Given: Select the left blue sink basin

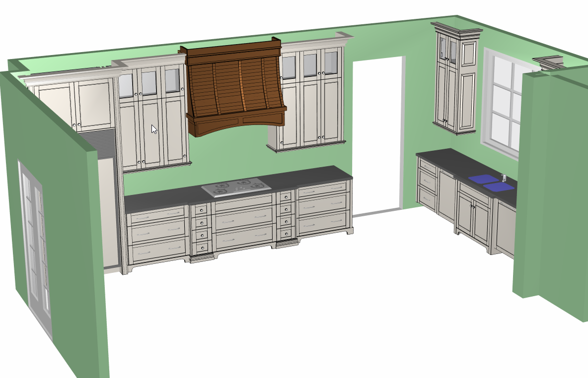Looking at the screenshot, I should 483,179.
